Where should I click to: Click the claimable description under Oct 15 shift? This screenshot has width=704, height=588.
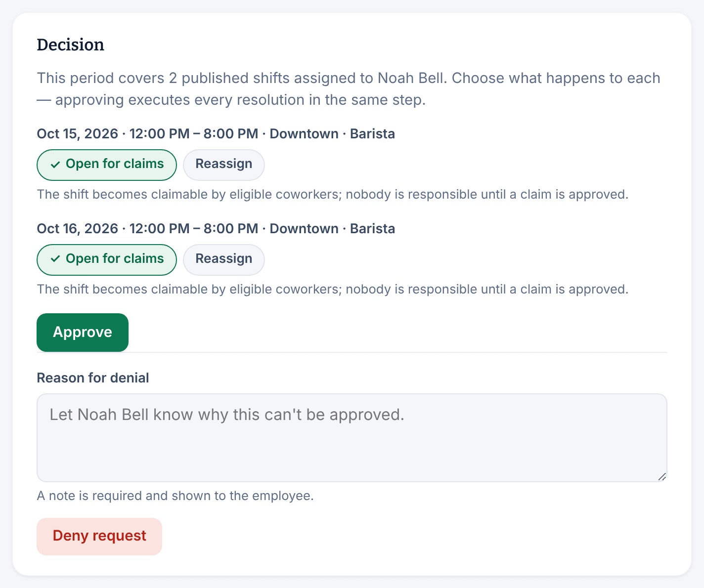(x=333, y=194)
